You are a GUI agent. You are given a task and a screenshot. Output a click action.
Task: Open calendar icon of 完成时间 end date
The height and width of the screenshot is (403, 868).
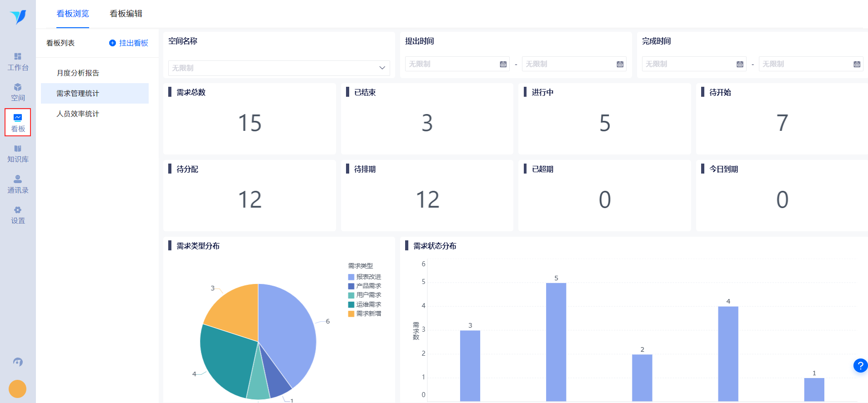(x=857, y=64)
